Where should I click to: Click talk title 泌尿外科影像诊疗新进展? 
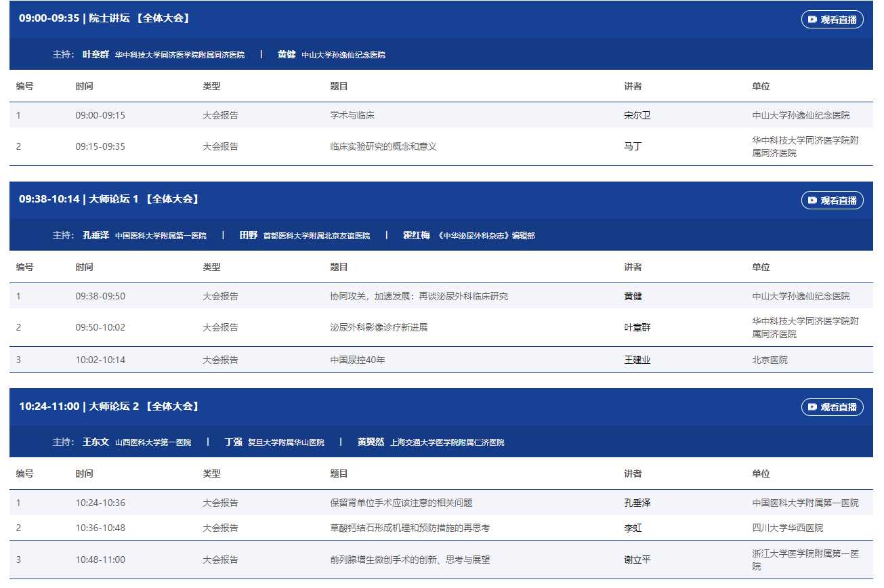pyautogui.click(x=379, y=327)
